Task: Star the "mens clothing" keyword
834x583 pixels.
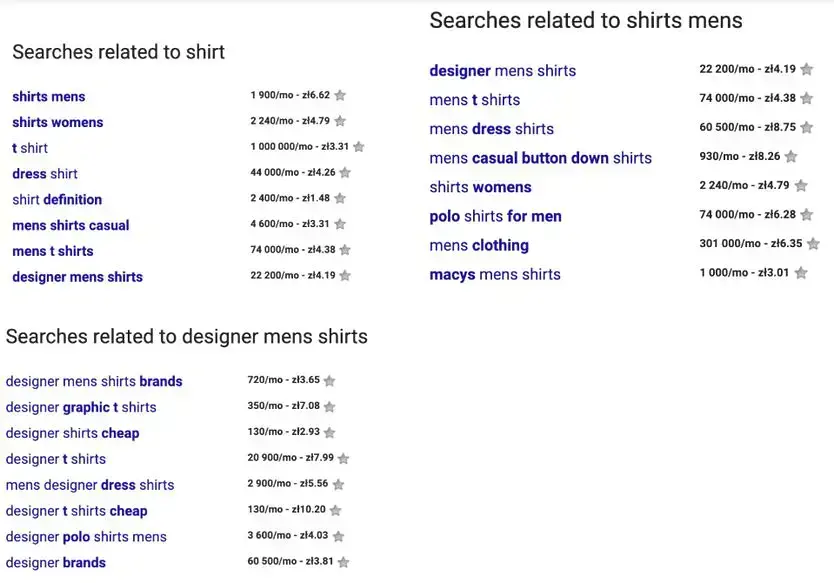Action: tap(811, 243)
